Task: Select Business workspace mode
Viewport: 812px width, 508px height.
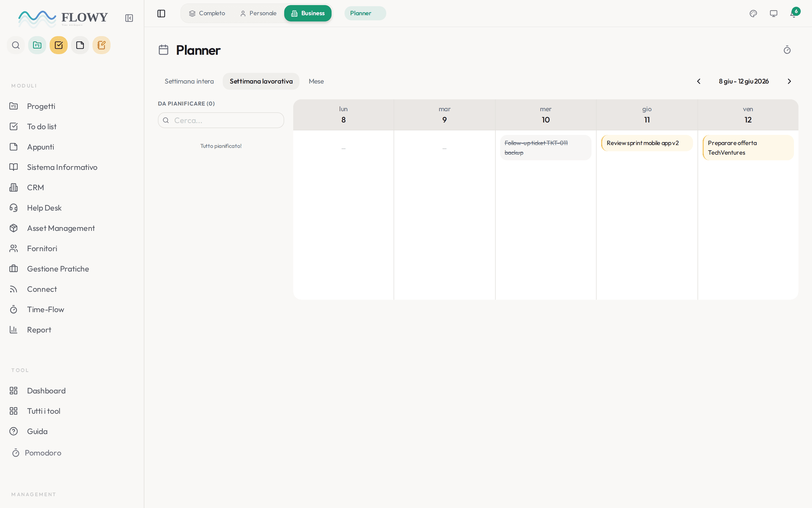Action: (x=308, y=14)
